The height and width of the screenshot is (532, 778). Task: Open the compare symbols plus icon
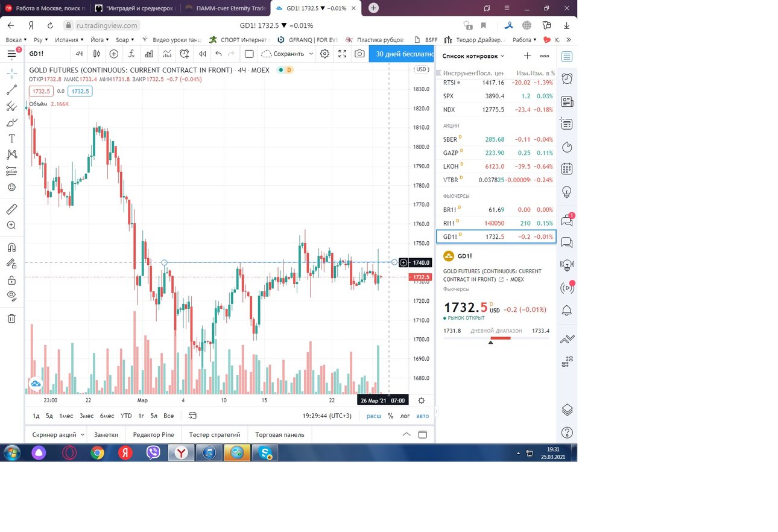tap(114, 54)
